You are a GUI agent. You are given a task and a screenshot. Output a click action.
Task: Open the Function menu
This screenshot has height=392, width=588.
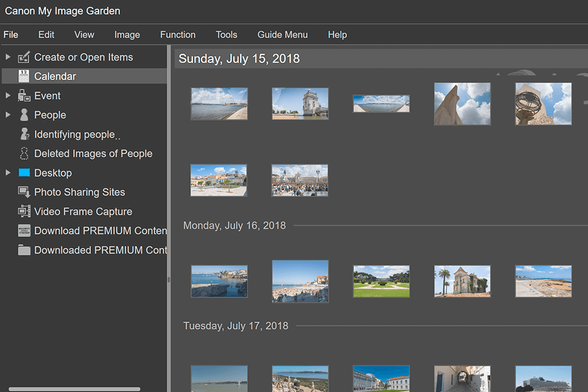pos(178,34)
